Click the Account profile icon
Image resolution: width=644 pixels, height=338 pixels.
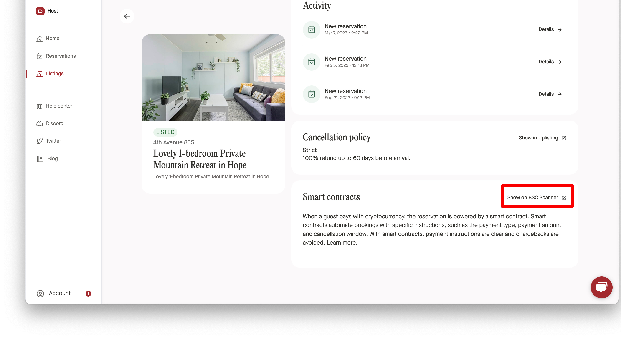[40, 293]
